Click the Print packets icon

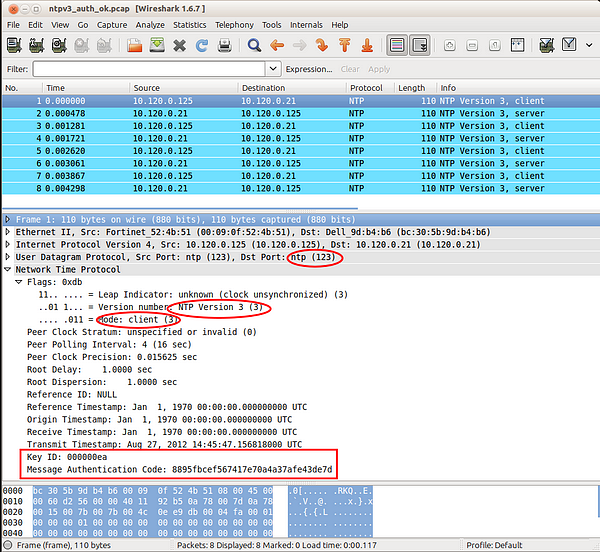click(x=225, y=45)
